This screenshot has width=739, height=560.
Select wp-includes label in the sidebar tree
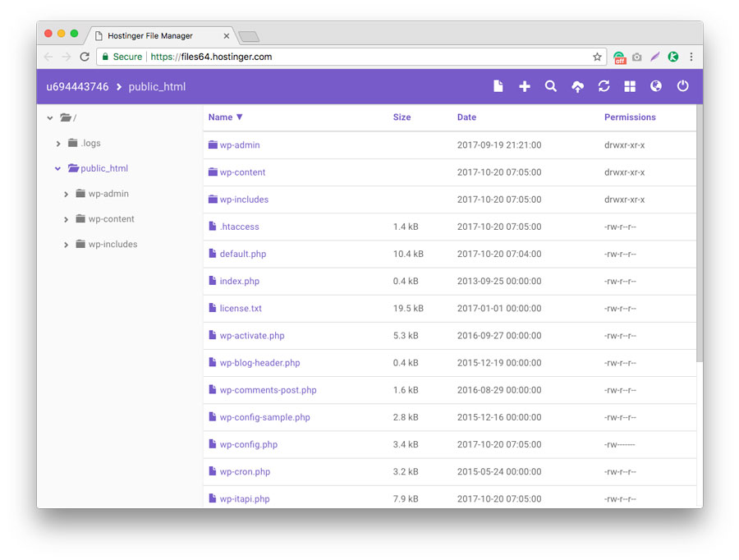tap(113, 244)
